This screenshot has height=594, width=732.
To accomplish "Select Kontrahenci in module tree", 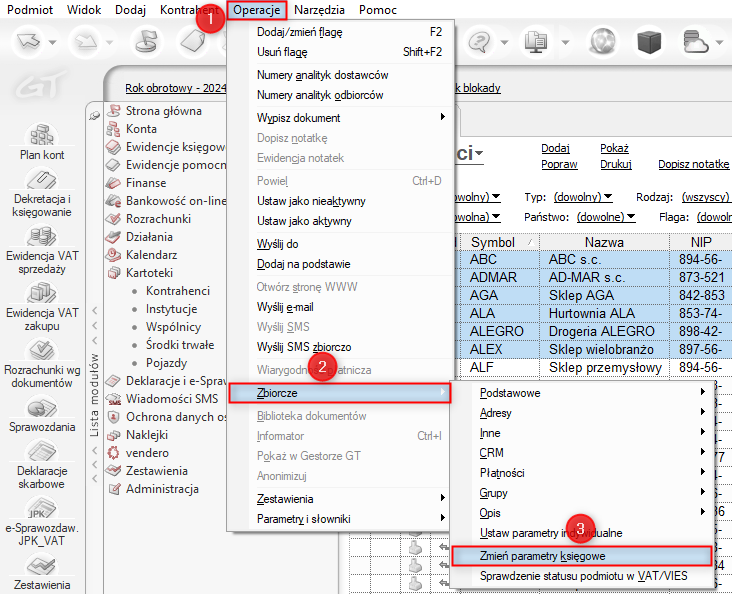I will (x=178, y=291).
